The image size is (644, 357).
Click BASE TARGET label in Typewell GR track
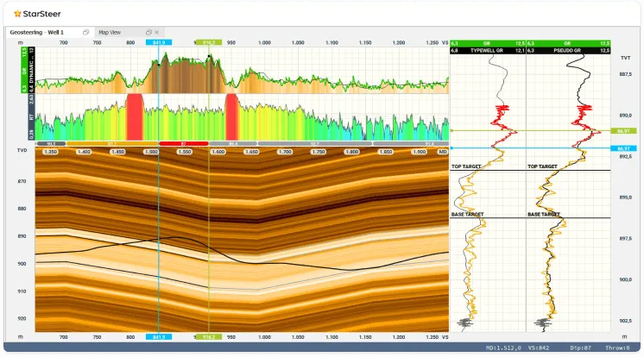(x=467, y=215)
